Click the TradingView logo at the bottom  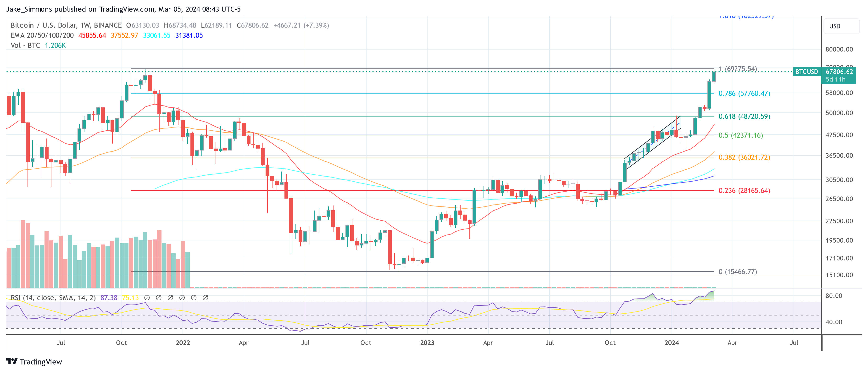(34, 361)
